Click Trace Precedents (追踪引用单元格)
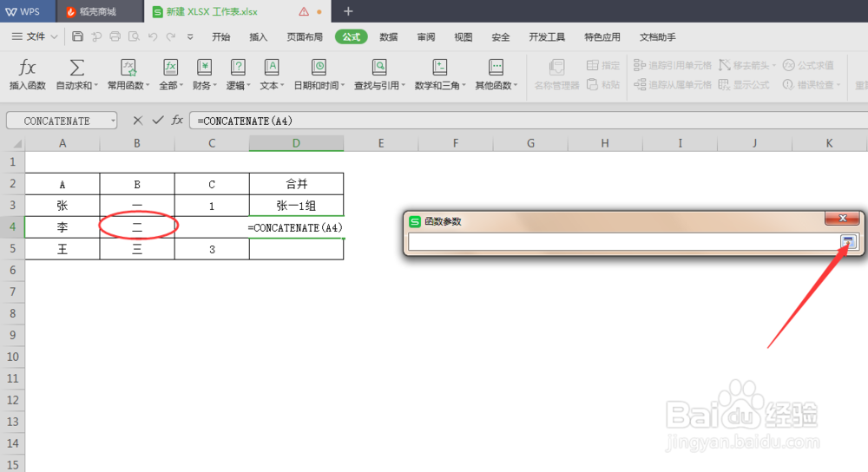The width and height of the screenshot is (868, 472). click(673, 65)
